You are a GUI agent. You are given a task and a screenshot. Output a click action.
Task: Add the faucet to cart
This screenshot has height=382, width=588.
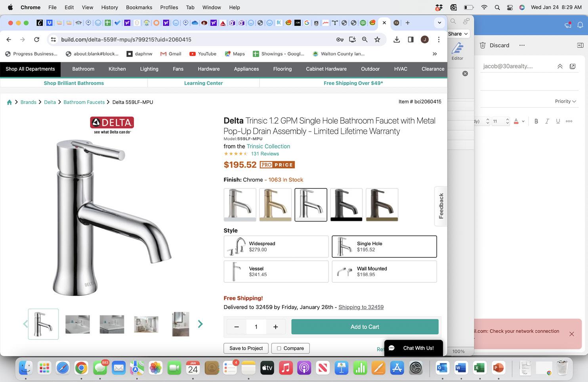click(365, 327)
